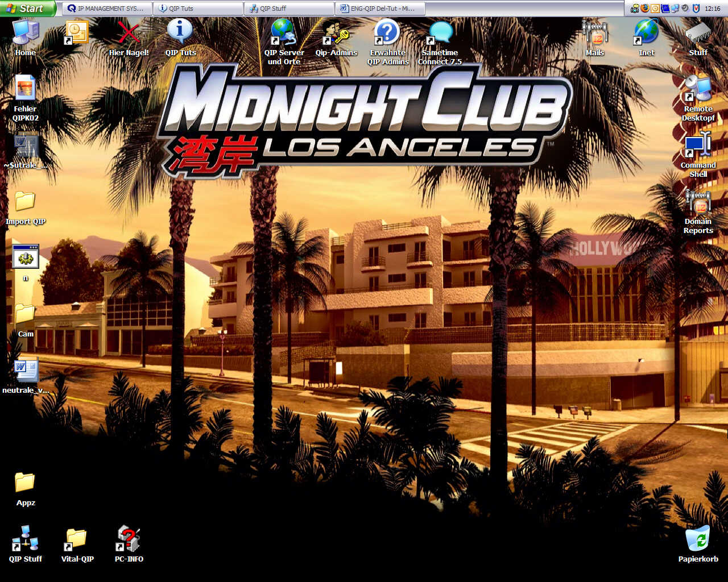Open the Outlook clock shortcut icon
The height and width of the screenshot is (582, 728).
[77, 34]
